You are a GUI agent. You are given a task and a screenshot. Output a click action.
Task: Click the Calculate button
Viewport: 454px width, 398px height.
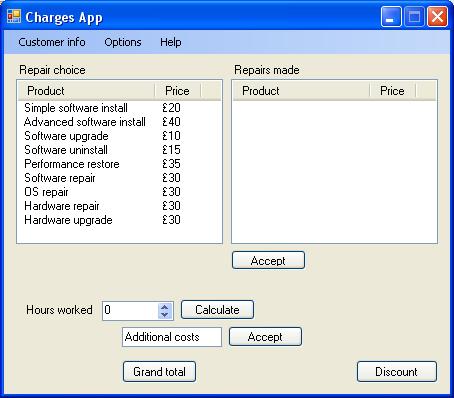point(217,310)
